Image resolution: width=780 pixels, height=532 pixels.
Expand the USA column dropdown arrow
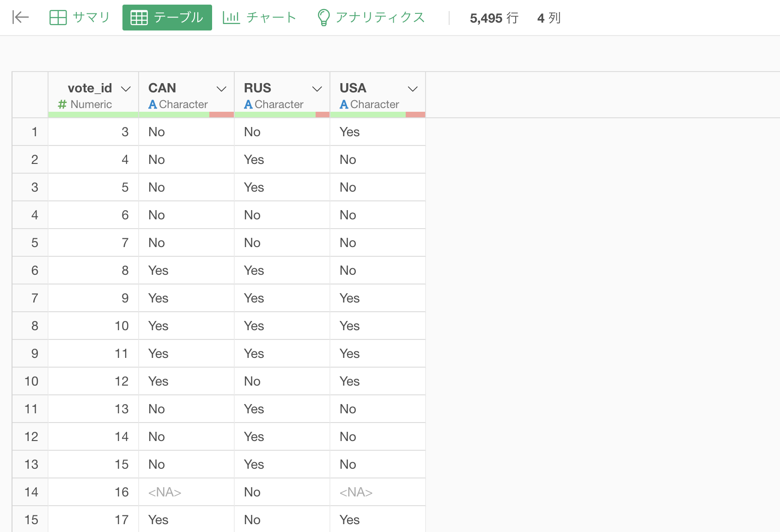click(x=413, y=89)
